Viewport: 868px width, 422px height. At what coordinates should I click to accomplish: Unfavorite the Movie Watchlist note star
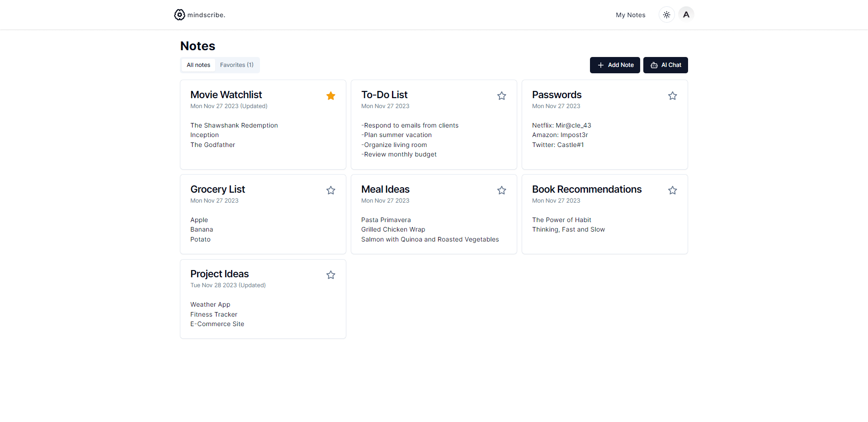[x=331, y=96]
